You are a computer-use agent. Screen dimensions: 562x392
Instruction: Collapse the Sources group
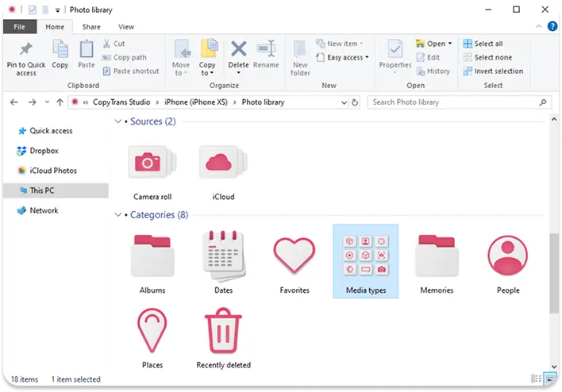click(x=118, y=121)
